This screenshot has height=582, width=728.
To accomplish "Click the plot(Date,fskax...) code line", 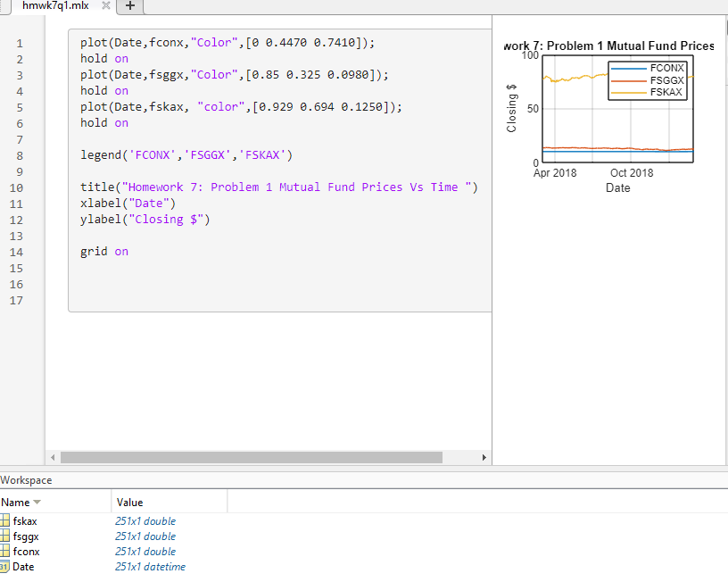I will pos(242,107).
